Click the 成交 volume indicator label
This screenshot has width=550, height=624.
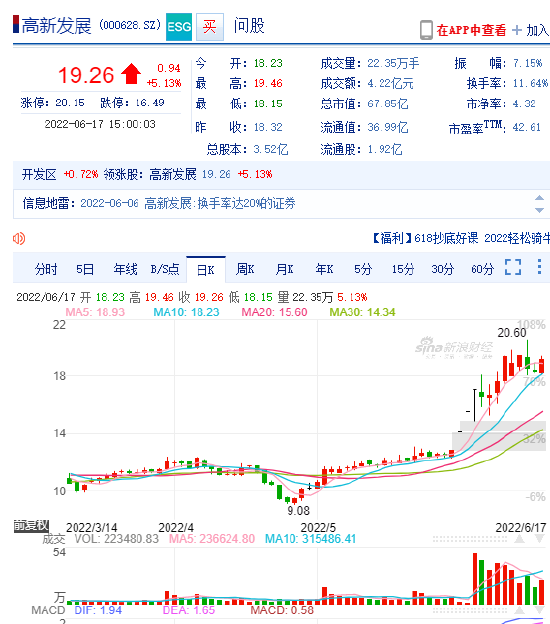54,539
